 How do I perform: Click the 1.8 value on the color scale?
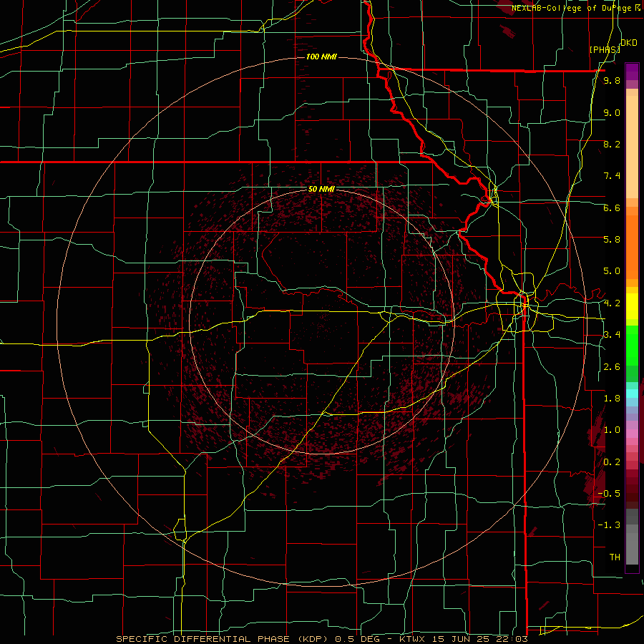coord(612,399)
